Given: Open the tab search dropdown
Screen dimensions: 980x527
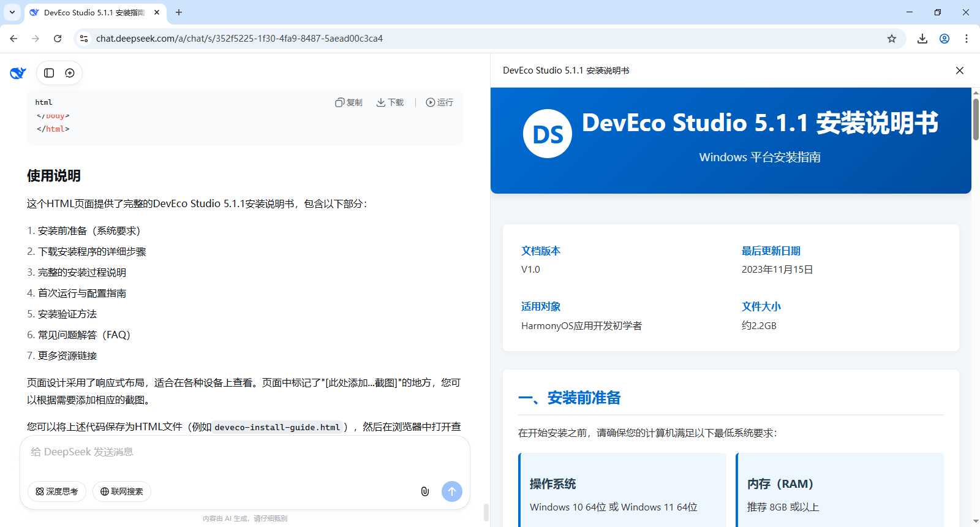Looking at the screenshot, I should click(12, 12).
